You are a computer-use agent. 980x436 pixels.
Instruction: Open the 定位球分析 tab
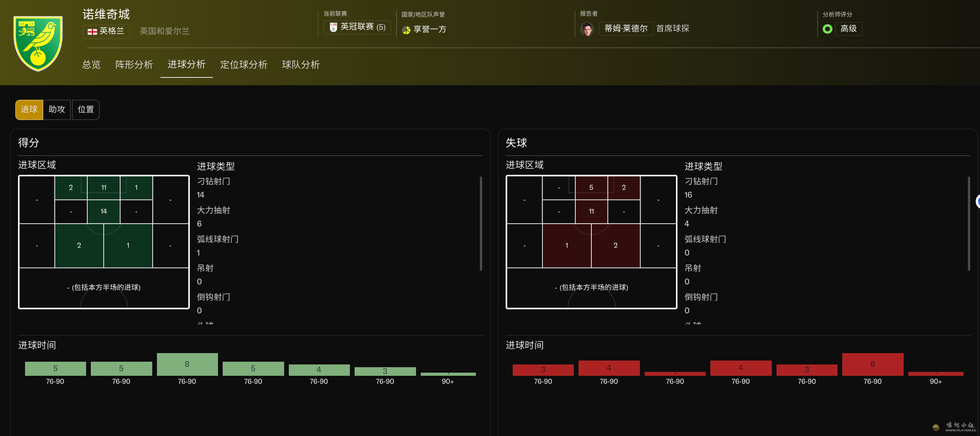[243, 65]
